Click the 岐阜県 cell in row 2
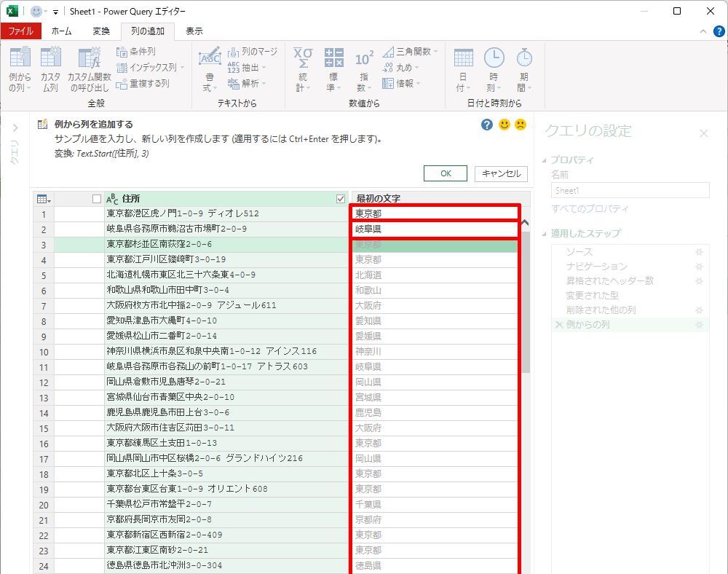 [435, 229]
